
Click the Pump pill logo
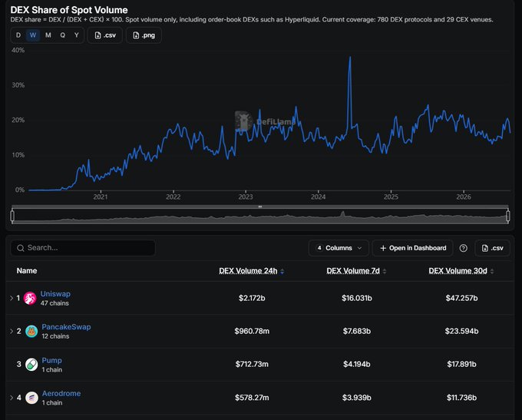31,365
